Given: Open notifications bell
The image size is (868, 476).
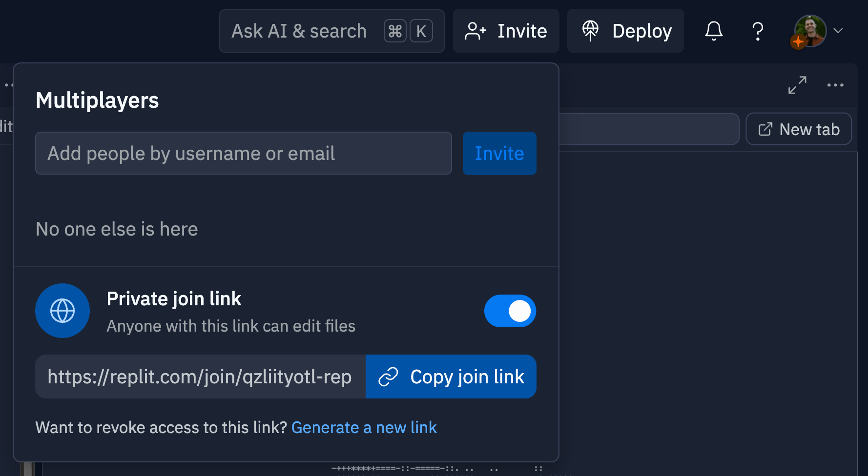Looking at the screenshot, I should click(713, 31).
